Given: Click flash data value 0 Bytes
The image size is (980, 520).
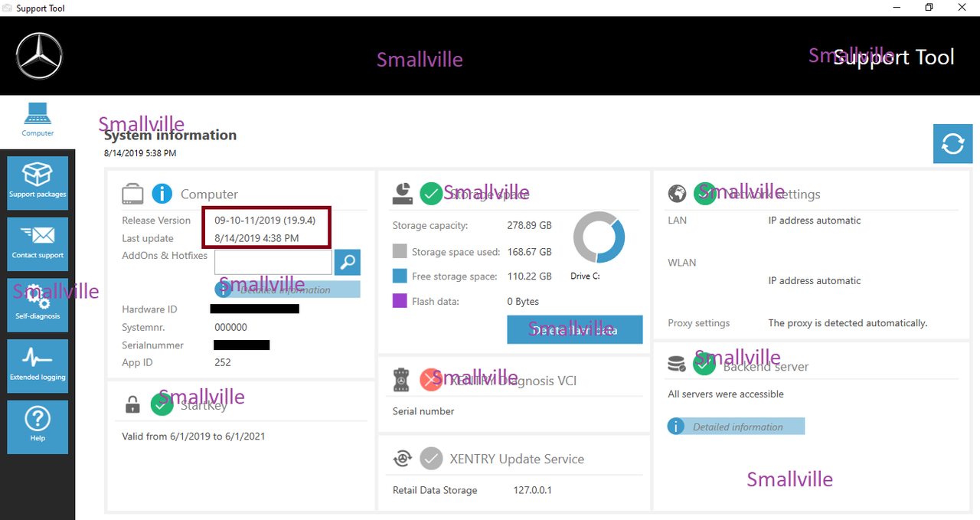Looking at the screenshot, I should click(523, 301).
